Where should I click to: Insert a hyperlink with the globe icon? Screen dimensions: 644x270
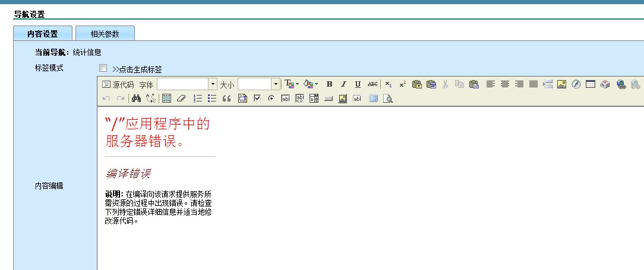tap(621, 84)
